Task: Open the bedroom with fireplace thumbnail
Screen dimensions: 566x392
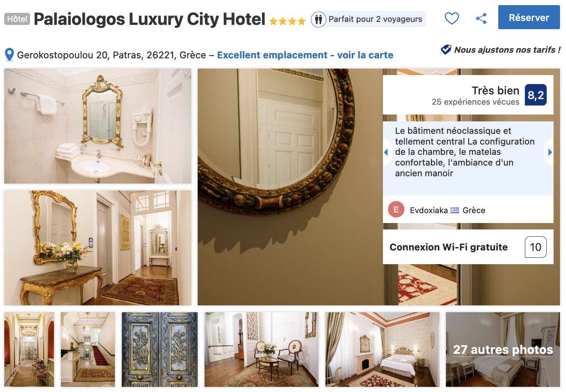Action: pos(382,349)
